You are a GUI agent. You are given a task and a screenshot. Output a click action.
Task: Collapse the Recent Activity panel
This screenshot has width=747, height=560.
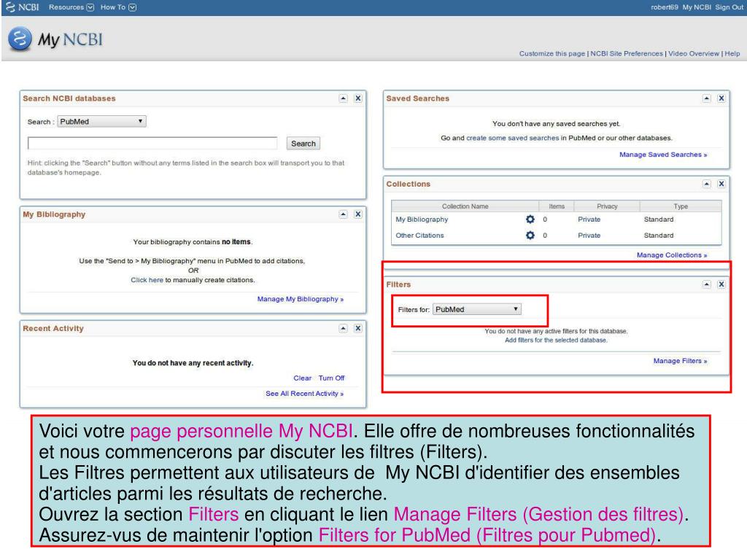[343, 328]
